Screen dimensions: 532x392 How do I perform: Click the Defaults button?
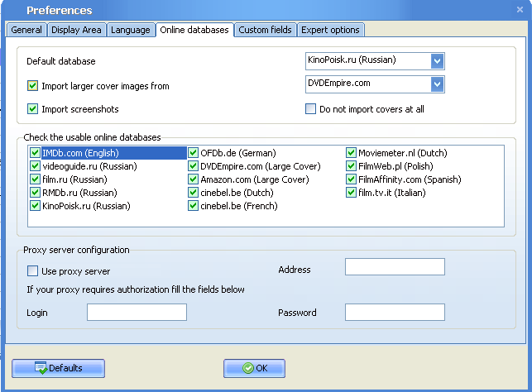tap(59, 368)
